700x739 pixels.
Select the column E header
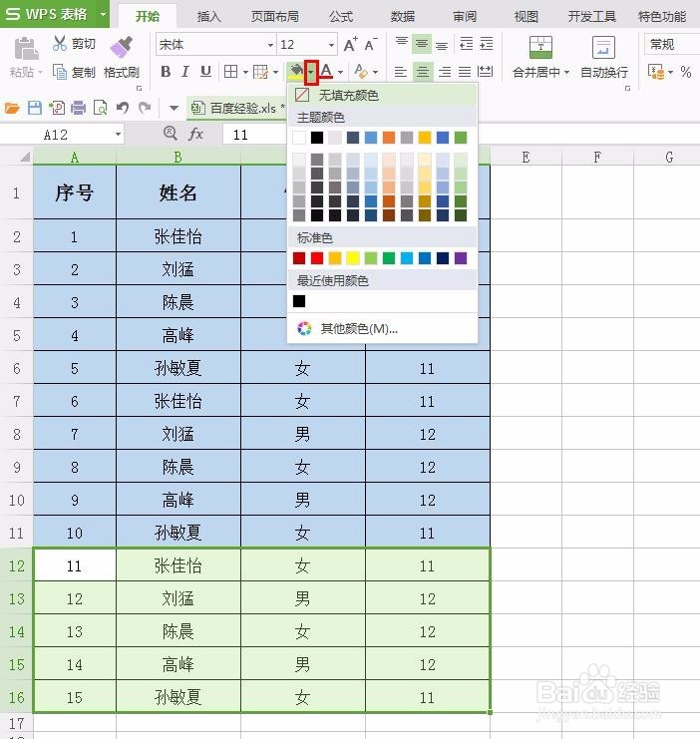pos(526,157)
